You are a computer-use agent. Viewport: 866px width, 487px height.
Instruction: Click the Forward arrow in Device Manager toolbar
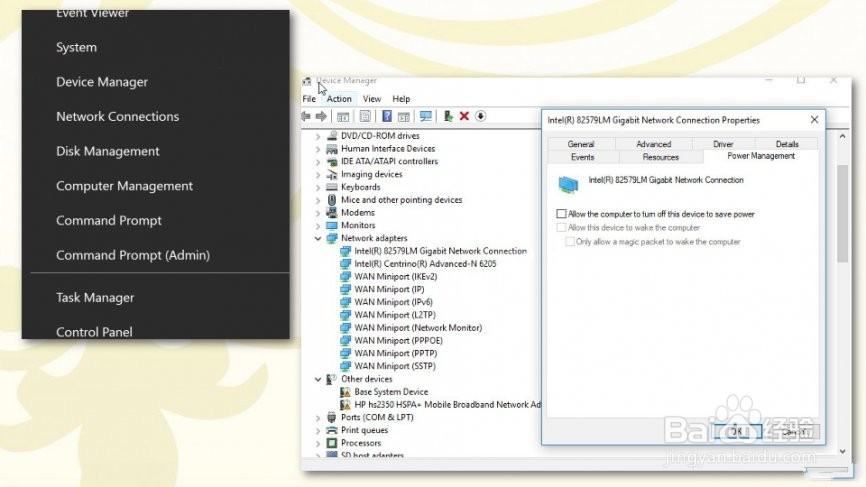pyautogui.click(x=321, y=116)
